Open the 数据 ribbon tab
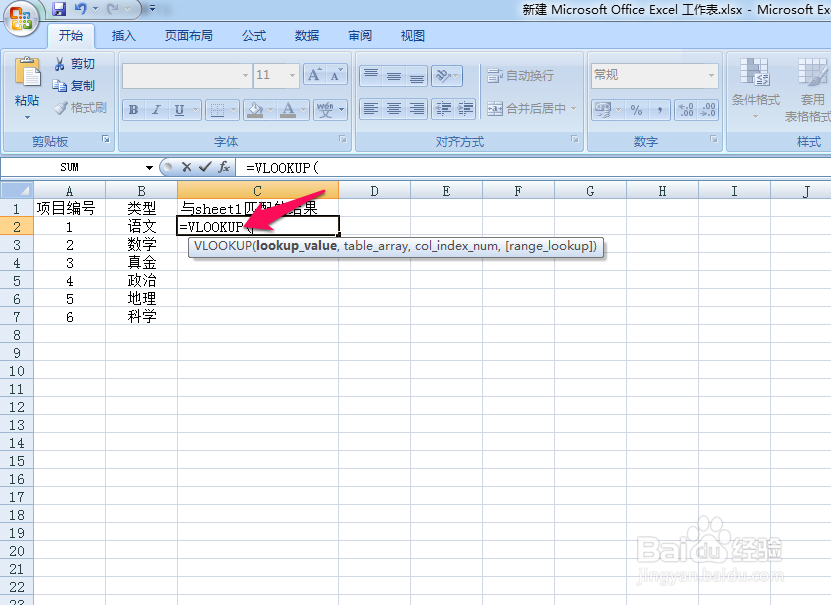Viewport: 831px width, 605px height. click(x=307, y=35)
